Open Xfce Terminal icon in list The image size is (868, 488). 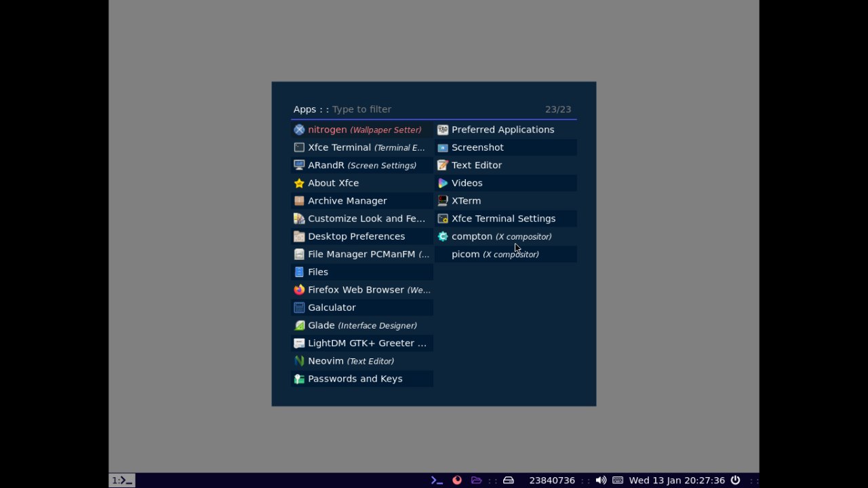point(299,147)
